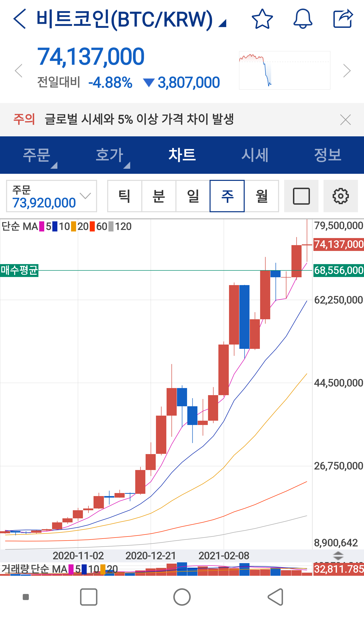The height and width of the screenshot is (618, 364).
Task: Select the 주 weekly chart interval
Action: [x=227, y=196]
